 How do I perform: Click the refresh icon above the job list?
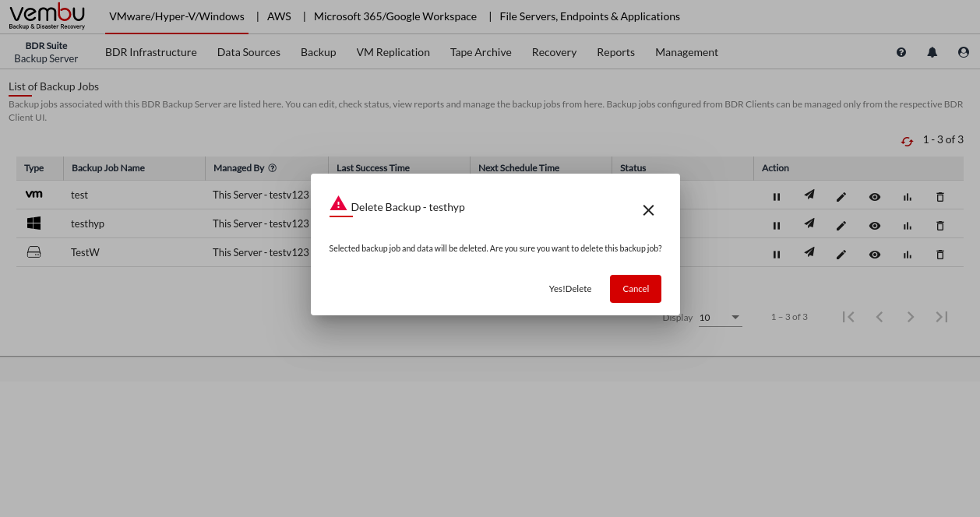907,141
